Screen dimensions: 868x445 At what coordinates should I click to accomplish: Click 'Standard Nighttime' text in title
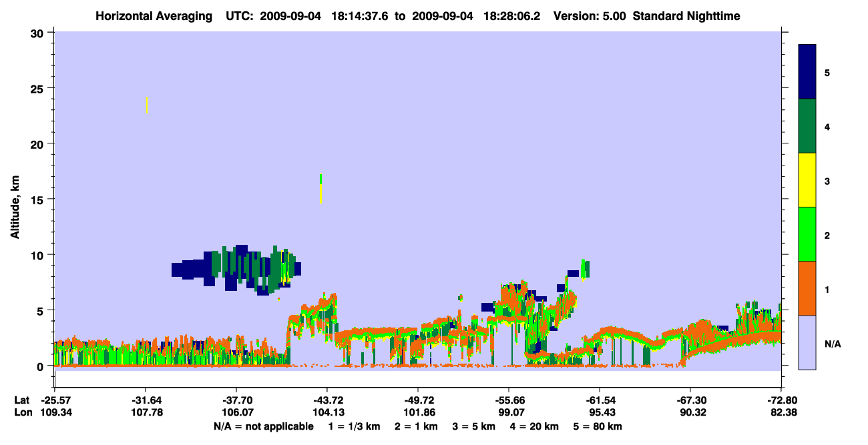(x=686, y=16)
